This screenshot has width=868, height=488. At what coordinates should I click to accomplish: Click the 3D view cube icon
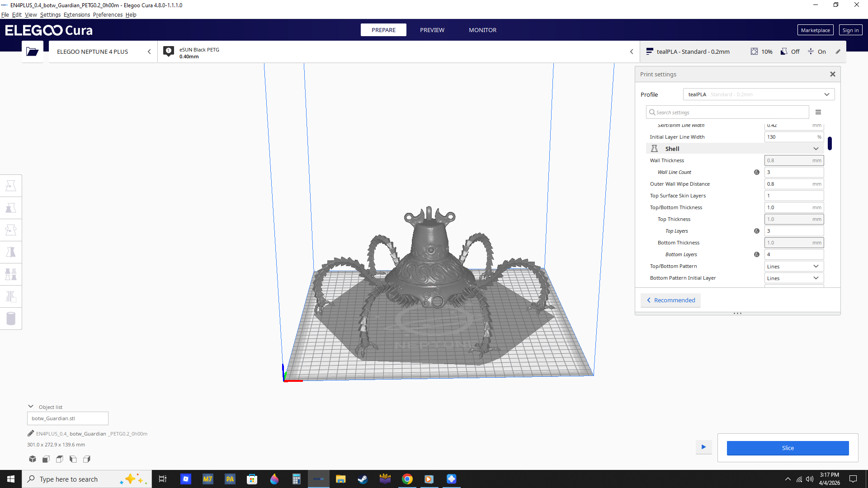pyautogui.click(x=33, y=459)
